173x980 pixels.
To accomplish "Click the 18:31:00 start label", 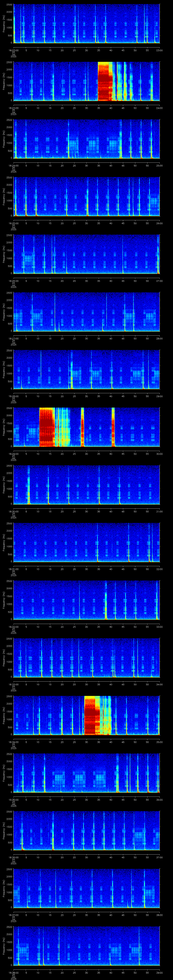I will pyautogui.click(x=13, y=569).
